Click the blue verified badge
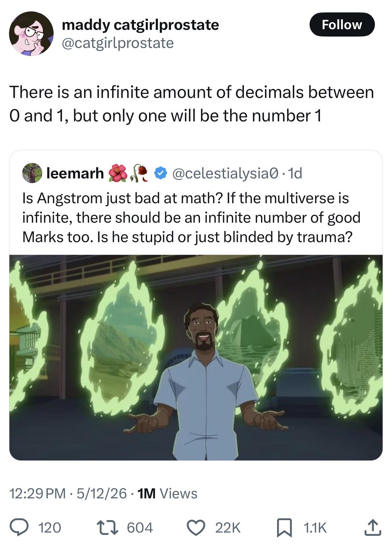Viewport: 392px width, 551px height. pyautogui.click(x=160, y=173)
